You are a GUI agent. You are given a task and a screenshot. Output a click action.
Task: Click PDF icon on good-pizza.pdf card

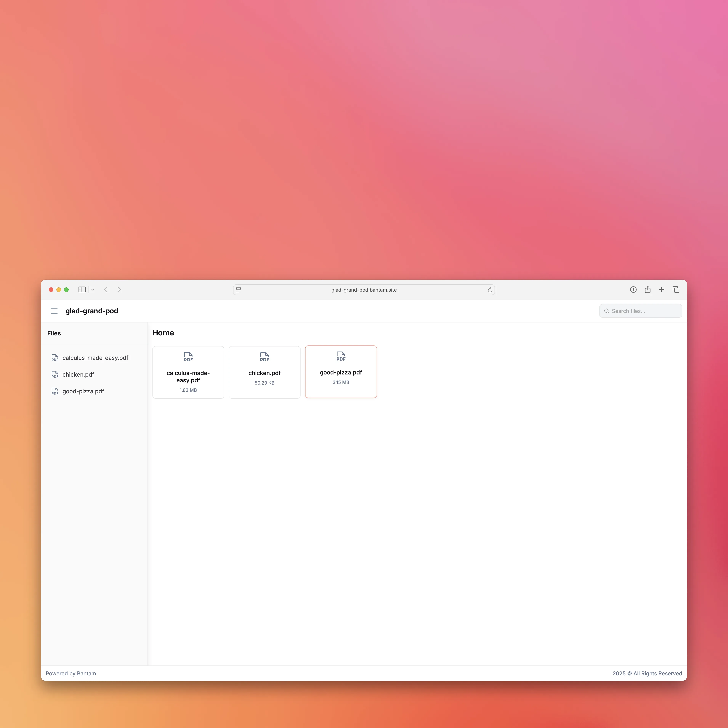[341, 356]
